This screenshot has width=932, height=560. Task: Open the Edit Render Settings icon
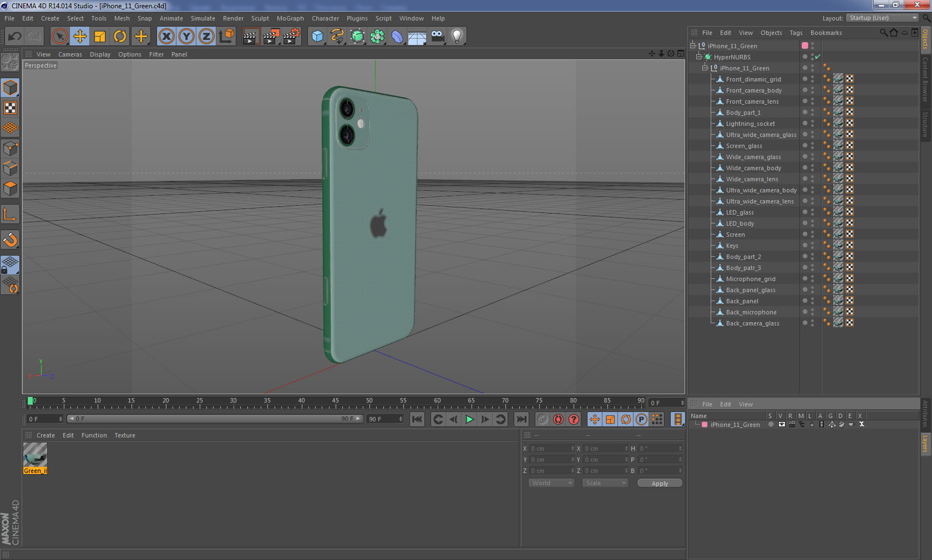click(291, 37)
